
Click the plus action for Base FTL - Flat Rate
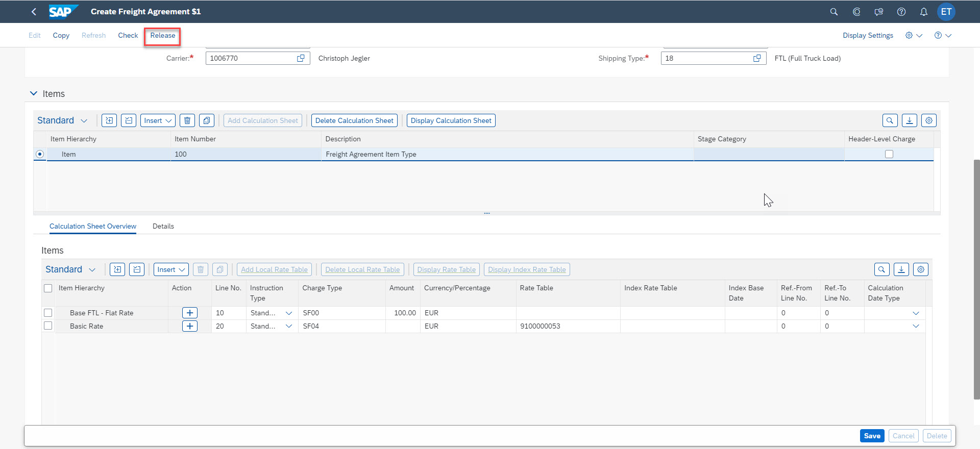[189, 313]
